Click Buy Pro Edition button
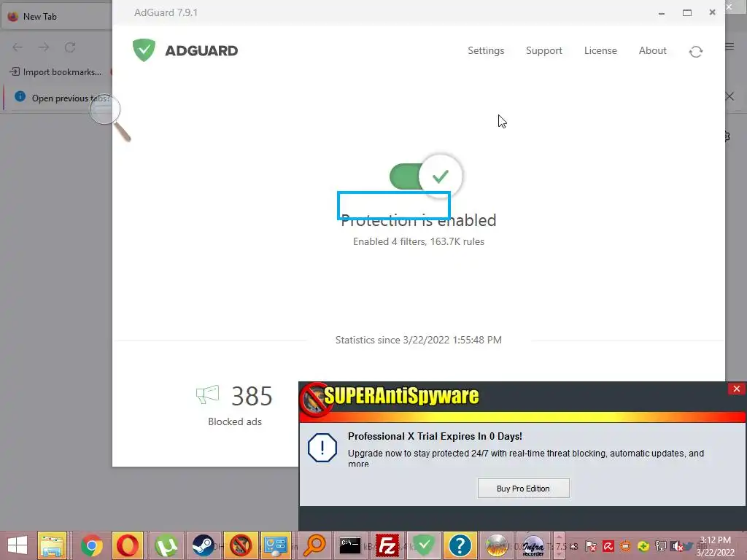 pyautogui.click(x=523, y=488)
